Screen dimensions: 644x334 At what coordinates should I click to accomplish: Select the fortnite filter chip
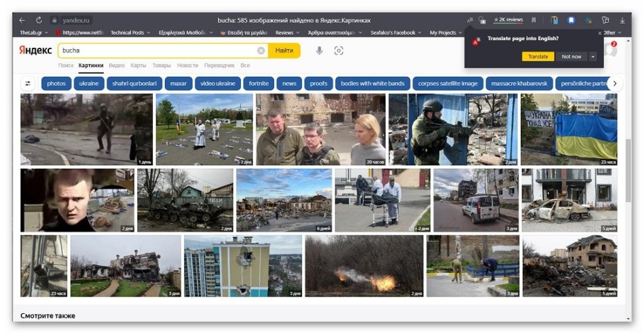click(x=259, y=83)
